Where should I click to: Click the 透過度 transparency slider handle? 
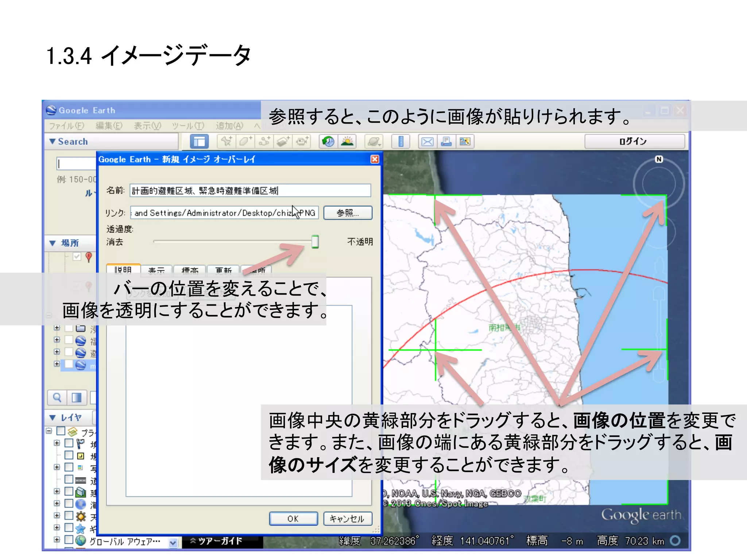(x=315, y=242)
